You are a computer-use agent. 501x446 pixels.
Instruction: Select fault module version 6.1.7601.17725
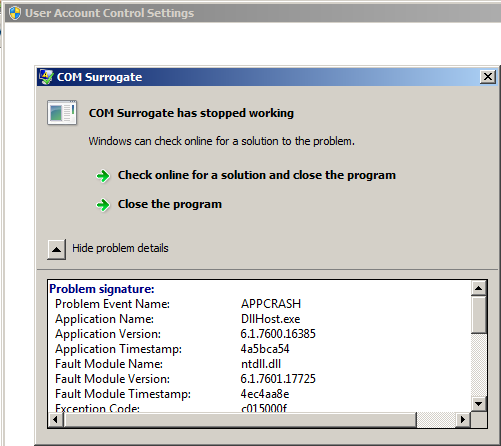click(278, 379)
